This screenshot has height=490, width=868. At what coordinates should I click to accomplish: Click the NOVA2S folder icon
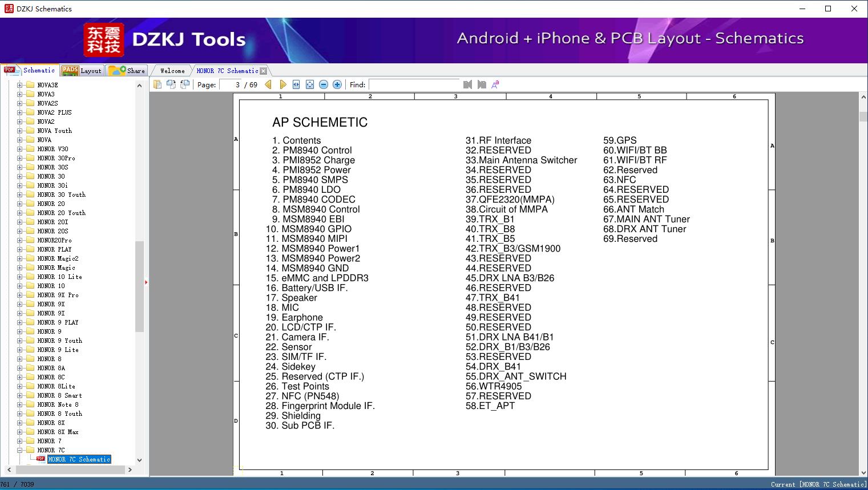pyautogui.click(x=30, y=103)
